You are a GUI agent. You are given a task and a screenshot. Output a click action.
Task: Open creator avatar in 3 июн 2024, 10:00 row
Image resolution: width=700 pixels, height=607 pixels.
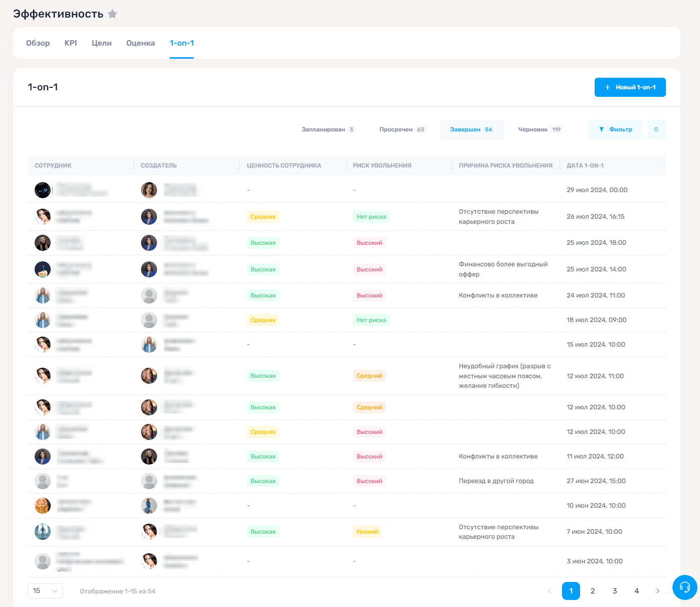[149, 561]
